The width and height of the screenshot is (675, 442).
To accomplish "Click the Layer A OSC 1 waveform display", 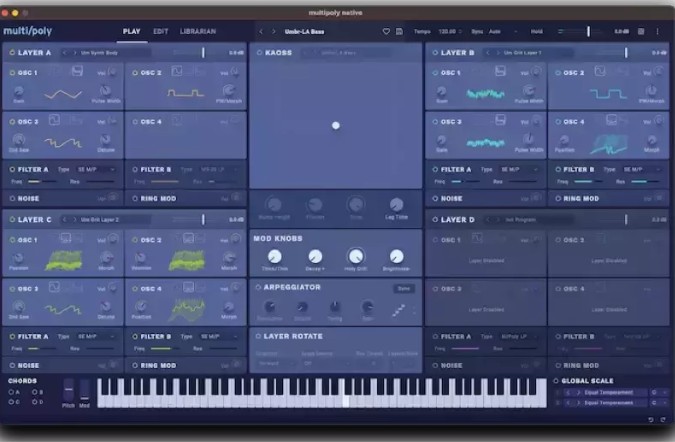I will [62, 94].
